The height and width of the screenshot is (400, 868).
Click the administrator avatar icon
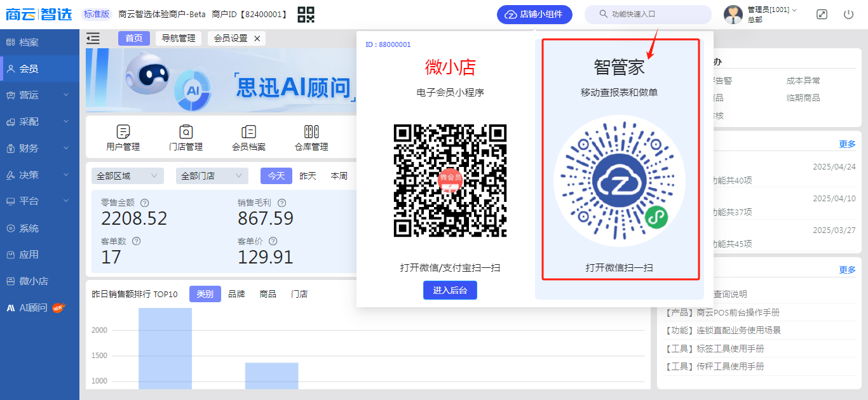tap(733, 15)
